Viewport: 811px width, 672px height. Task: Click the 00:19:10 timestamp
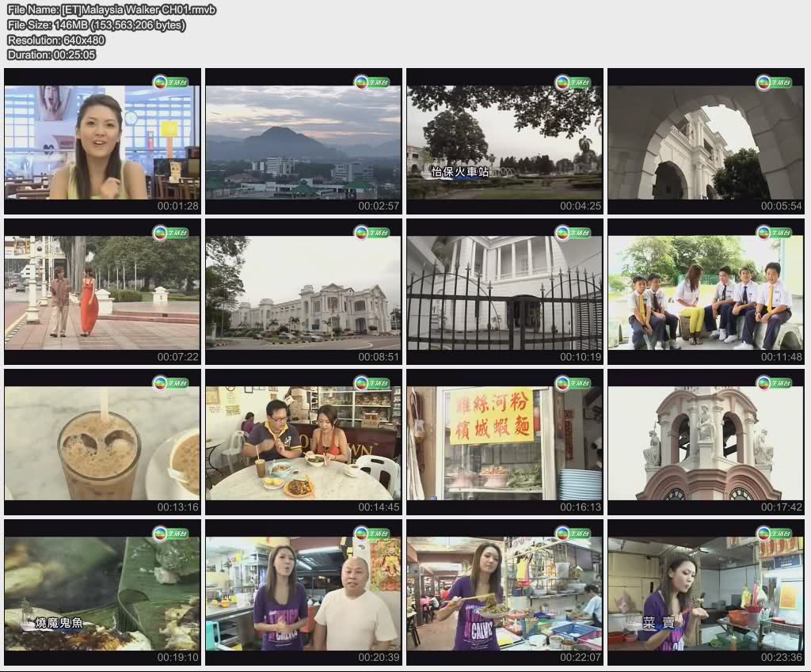pyautogui.click(x=178, y=658)
